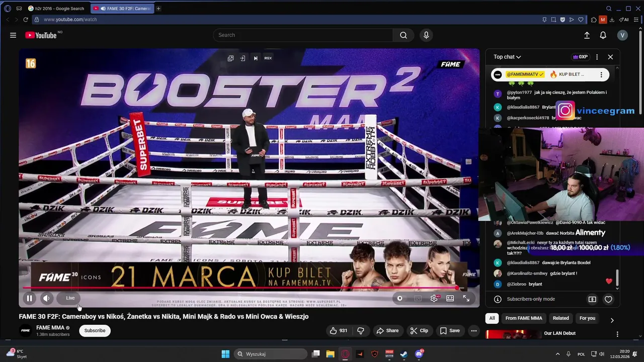Open more actions ellipsis below video

474,330
